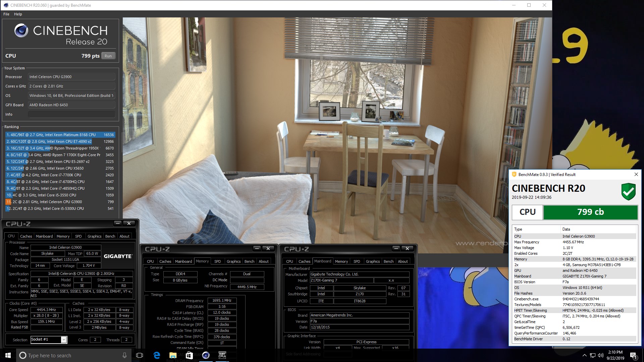Viewport: 644px width, 362px height.
Task: Open Mainboard tab in CPU-Z processor window
Action: [44, 236]
